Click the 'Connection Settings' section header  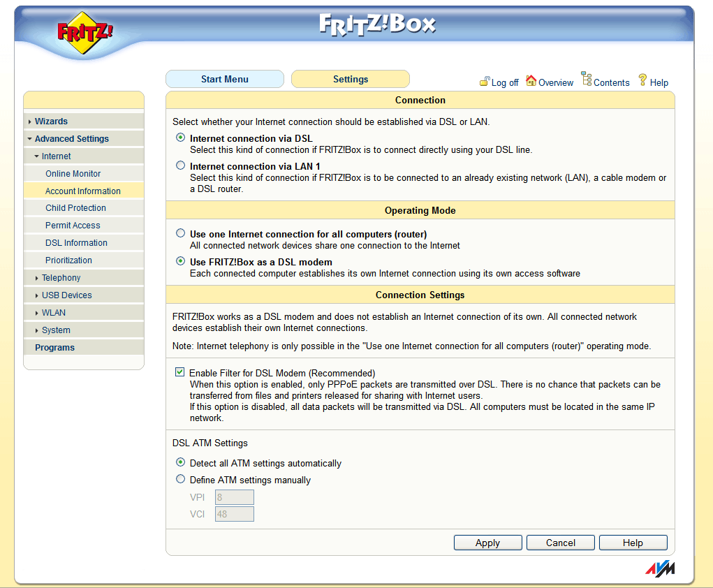point(420,295)
